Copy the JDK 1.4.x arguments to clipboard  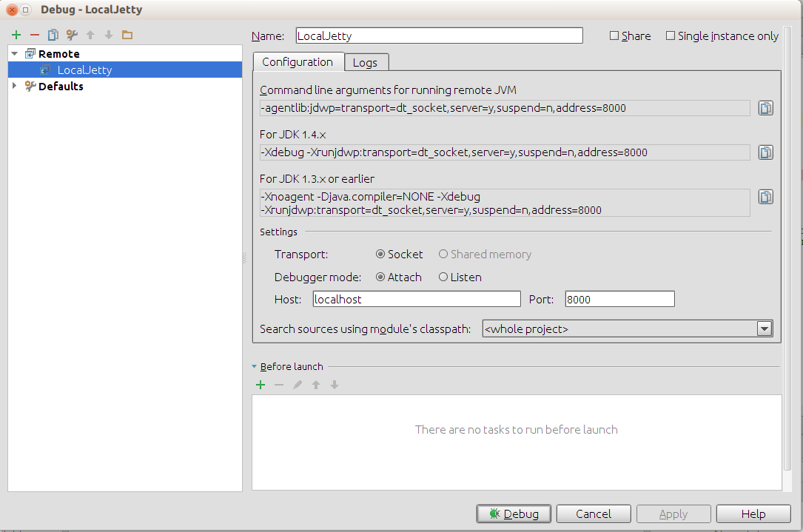pyautogui.click(x=765, y=152)
